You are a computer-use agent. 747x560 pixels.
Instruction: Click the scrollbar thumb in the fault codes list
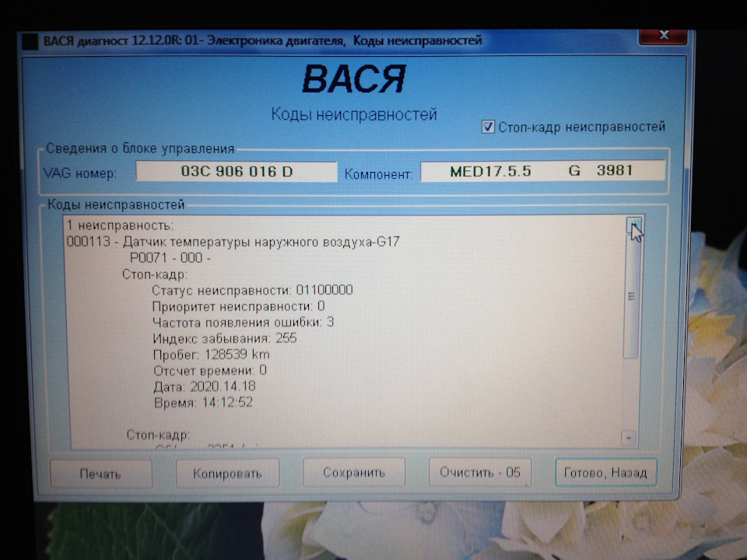[631, 296]
